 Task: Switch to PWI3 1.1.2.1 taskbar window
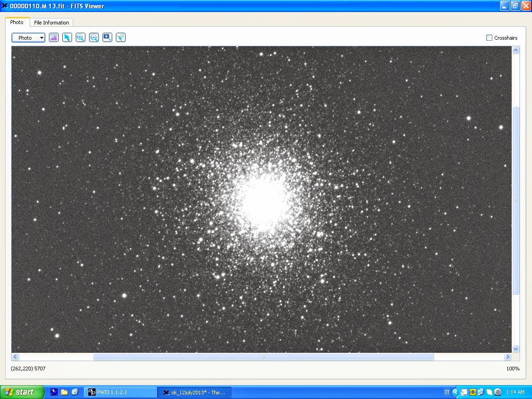coord(121,392)
